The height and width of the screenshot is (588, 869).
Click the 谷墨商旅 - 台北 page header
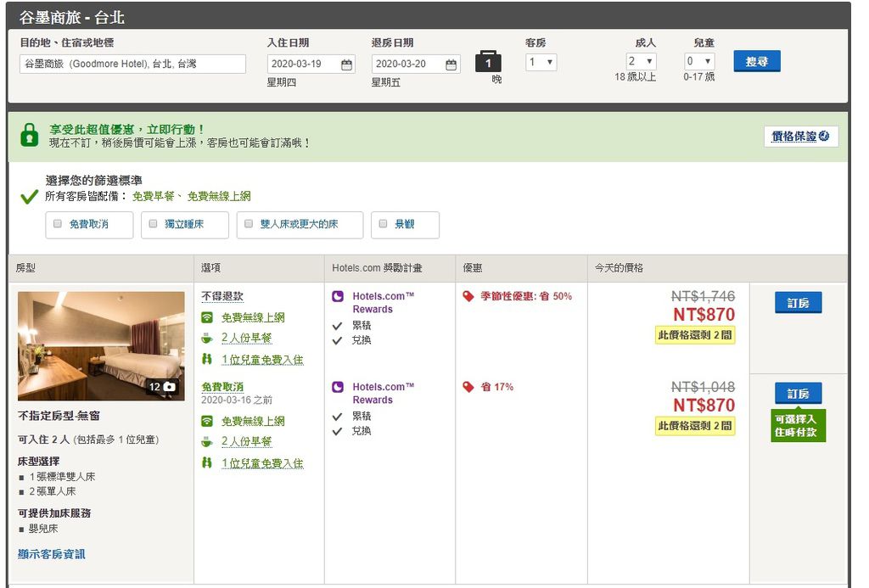coord(72,18)
